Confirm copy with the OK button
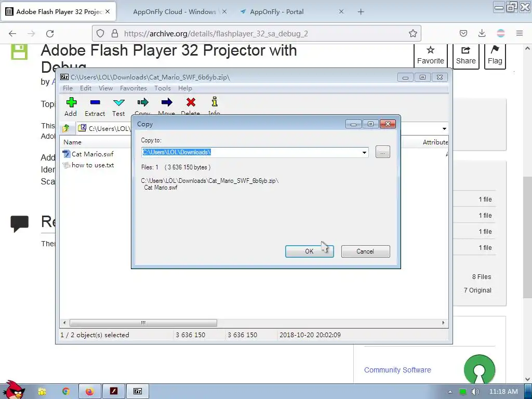The image size is (532, 399). coord(310,251)
